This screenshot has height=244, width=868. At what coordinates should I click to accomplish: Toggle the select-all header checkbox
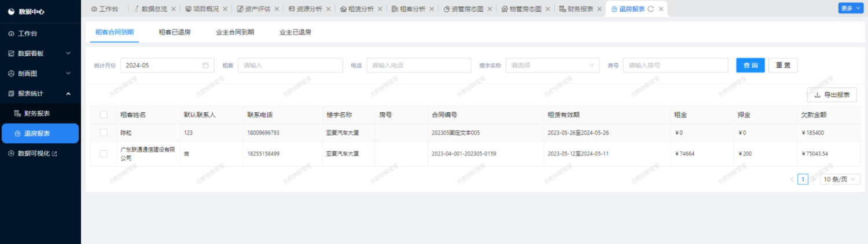click(x=104, y=115)
